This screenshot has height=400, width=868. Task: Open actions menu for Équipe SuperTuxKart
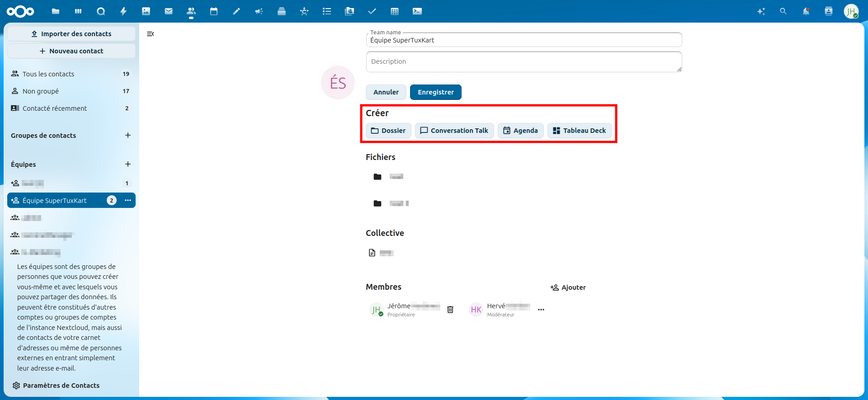tap(128, 200)
